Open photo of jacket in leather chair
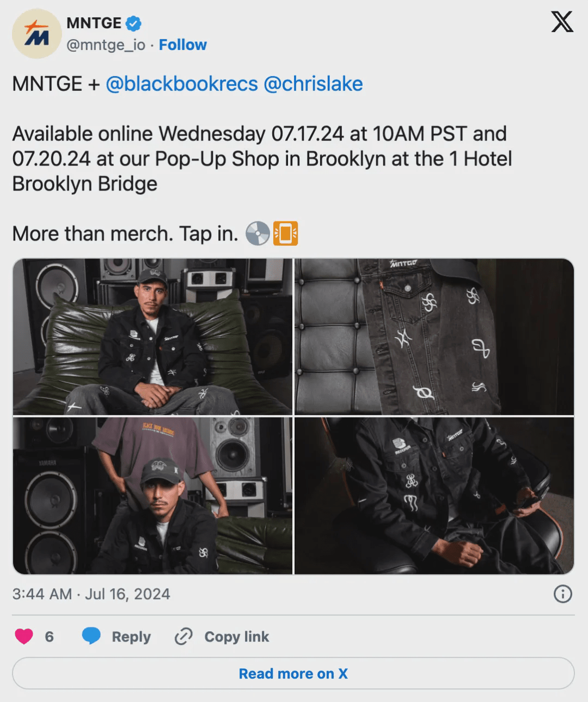The width and height of the screenshot is (588, 702). tap(434, 496)
